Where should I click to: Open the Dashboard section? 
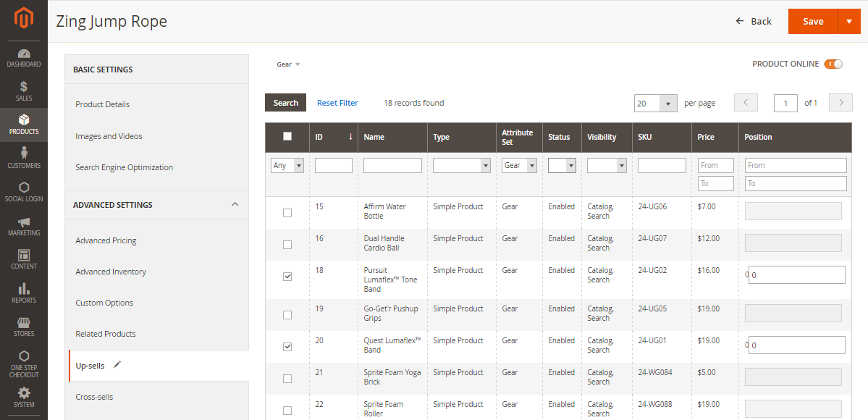[24, 58]
